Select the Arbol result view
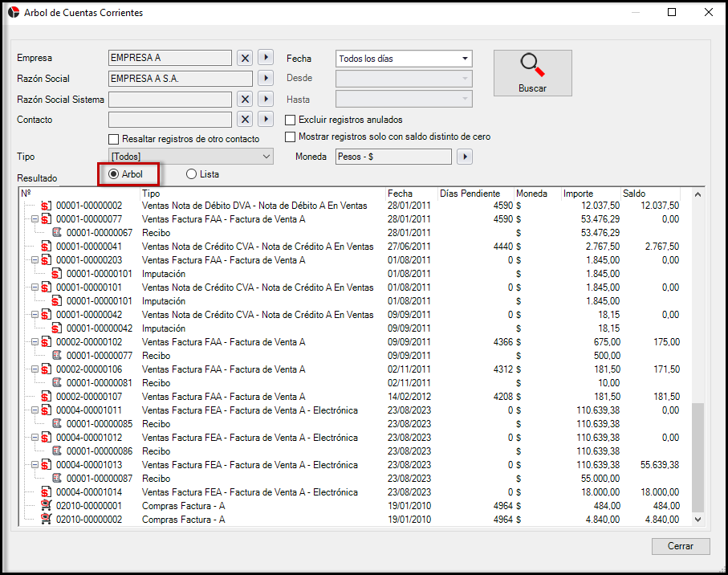 (x=113, y=174)
